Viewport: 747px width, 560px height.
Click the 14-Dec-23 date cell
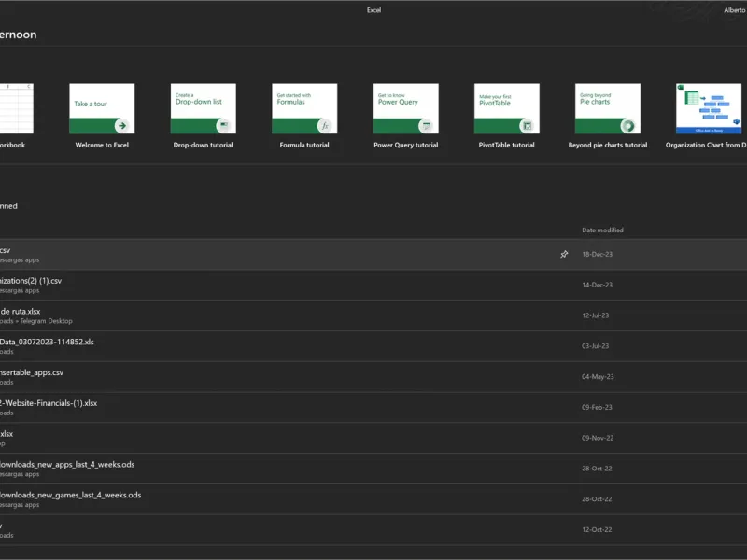[x=597, y=285]
